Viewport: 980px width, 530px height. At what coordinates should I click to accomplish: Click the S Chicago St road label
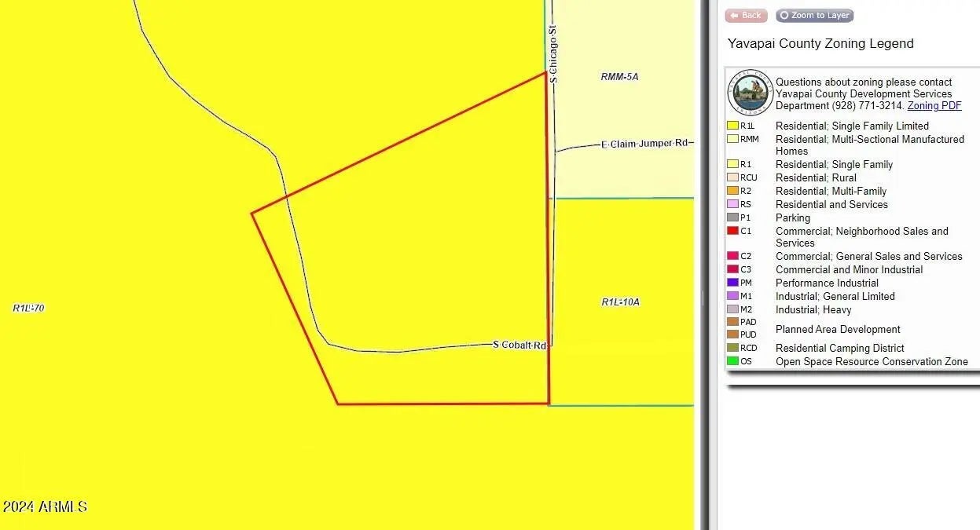coord(553,54)
